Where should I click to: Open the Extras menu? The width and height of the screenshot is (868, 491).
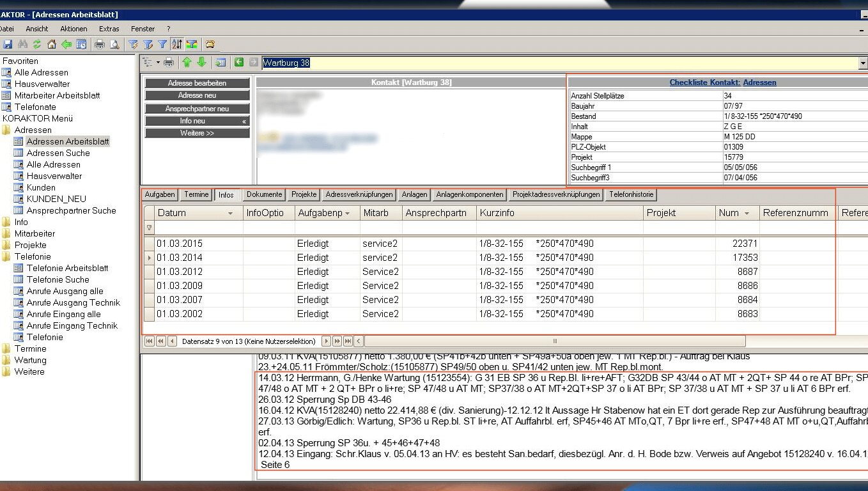(109, 29)
